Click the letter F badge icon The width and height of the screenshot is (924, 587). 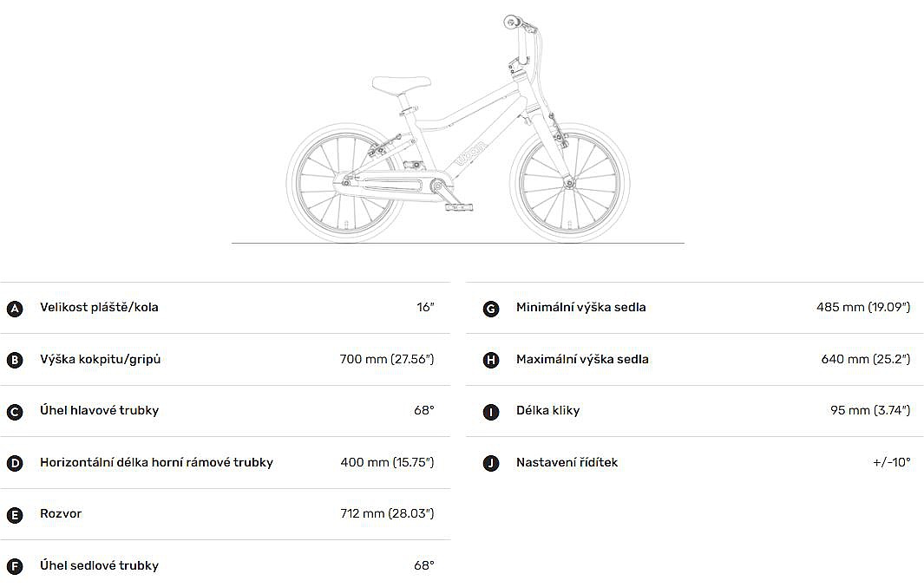(x=15, y=566)
